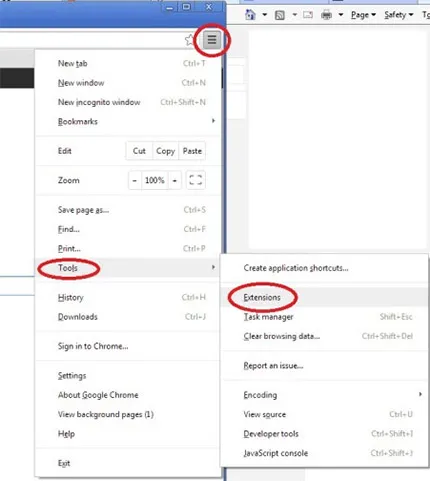
Task: Click the 100% zoom value
Action: pyautogui.click(x=155, y=180)
